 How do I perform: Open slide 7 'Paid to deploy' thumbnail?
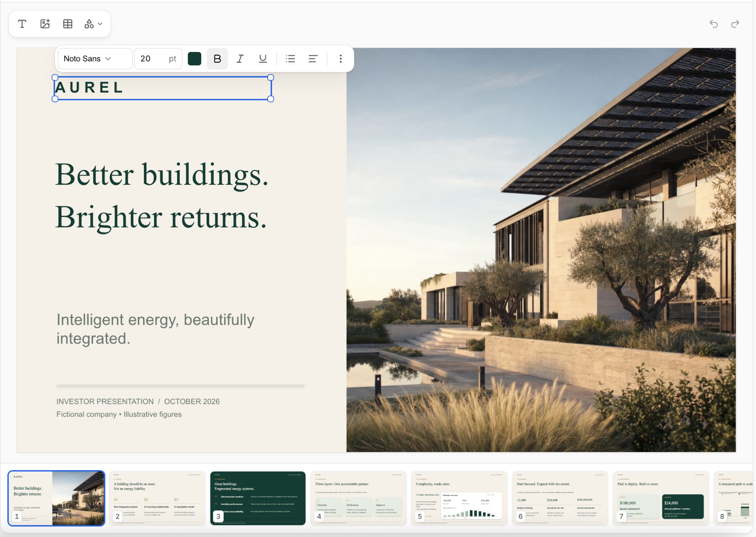coord(661,498)
